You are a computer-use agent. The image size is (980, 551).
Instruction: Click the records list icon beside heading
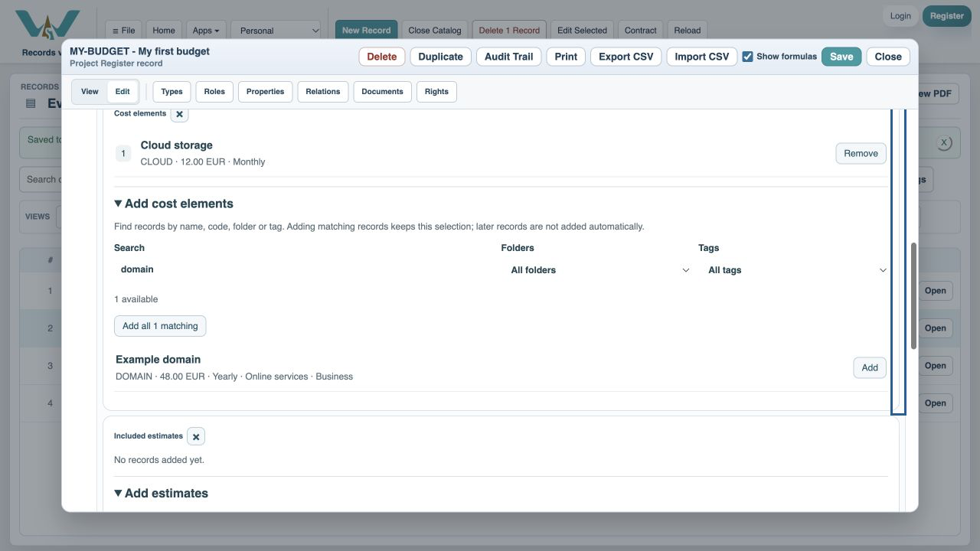[x=31, y=103]
